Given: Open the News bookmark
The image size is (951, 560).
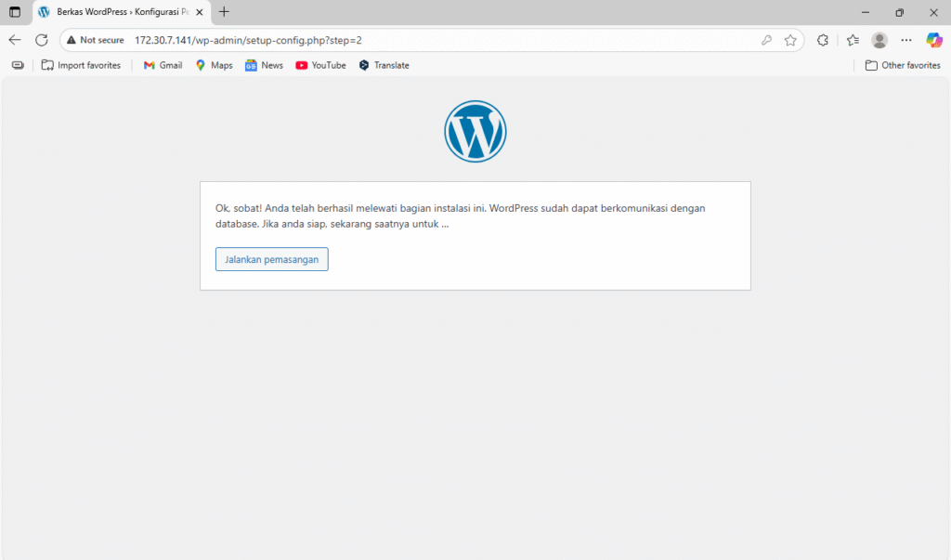Looking at the screenshot, I should click(x=264, y=65).
